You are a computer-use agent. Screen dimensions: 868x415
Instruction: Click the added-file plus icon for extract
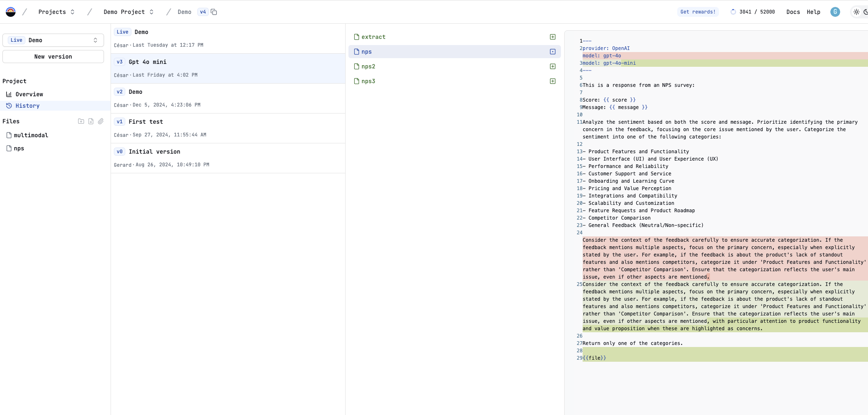pyautogui.click(x=553, y=37)
